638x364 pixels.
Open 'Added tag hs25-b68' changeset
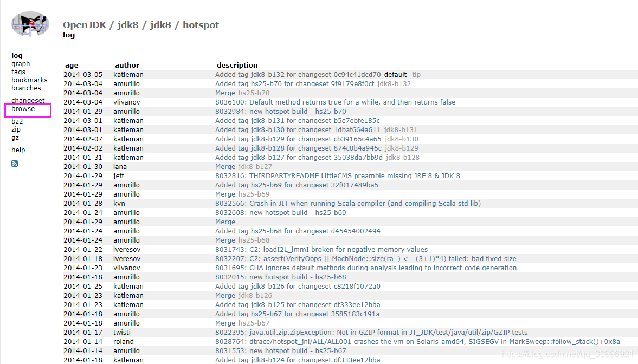pyautogui.click(x=298, y=231)
